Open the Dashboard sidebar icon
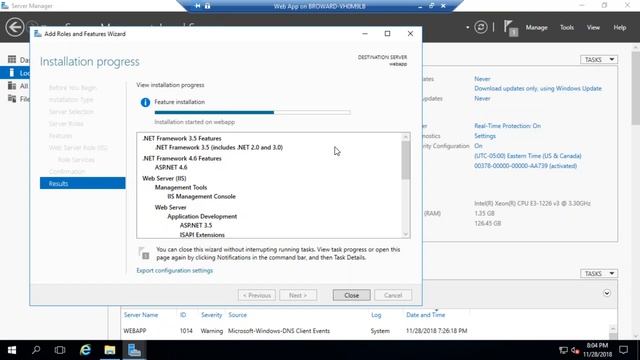The image size is (640, 360). click(x=12, y=60)
